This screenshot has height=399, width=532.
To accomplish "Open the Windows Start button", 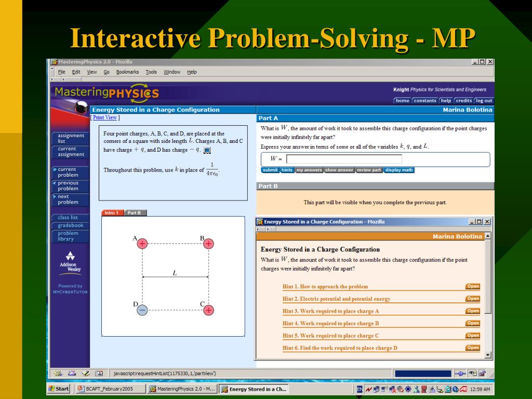I will [x=59, y=389].
